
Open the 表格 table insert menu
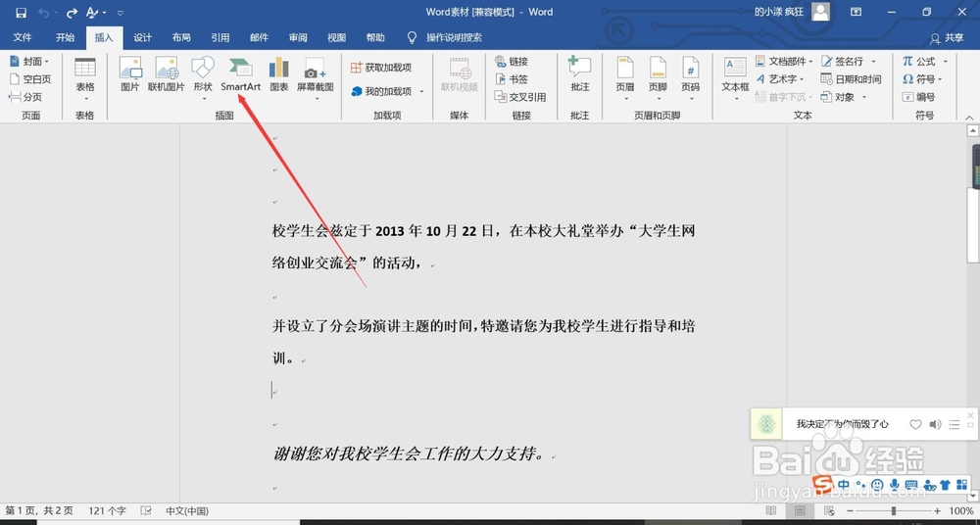coord(85,78)
